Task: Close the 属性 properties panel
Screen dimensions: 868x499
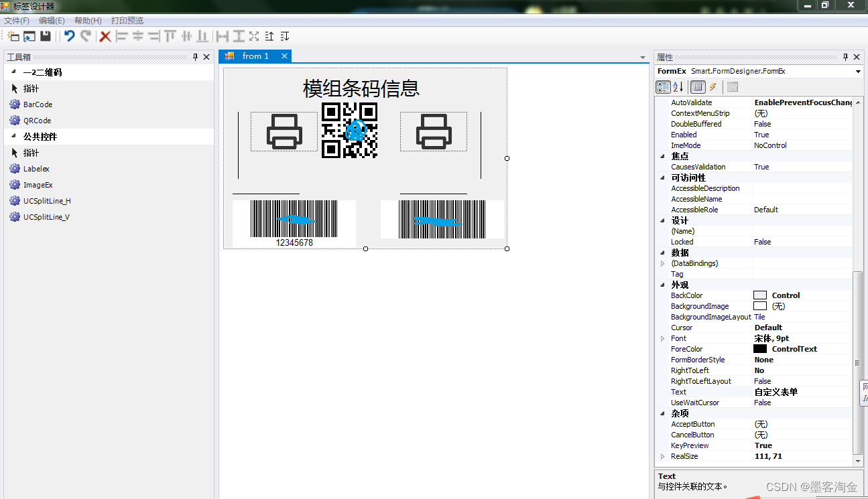Action: coord(857,57)
